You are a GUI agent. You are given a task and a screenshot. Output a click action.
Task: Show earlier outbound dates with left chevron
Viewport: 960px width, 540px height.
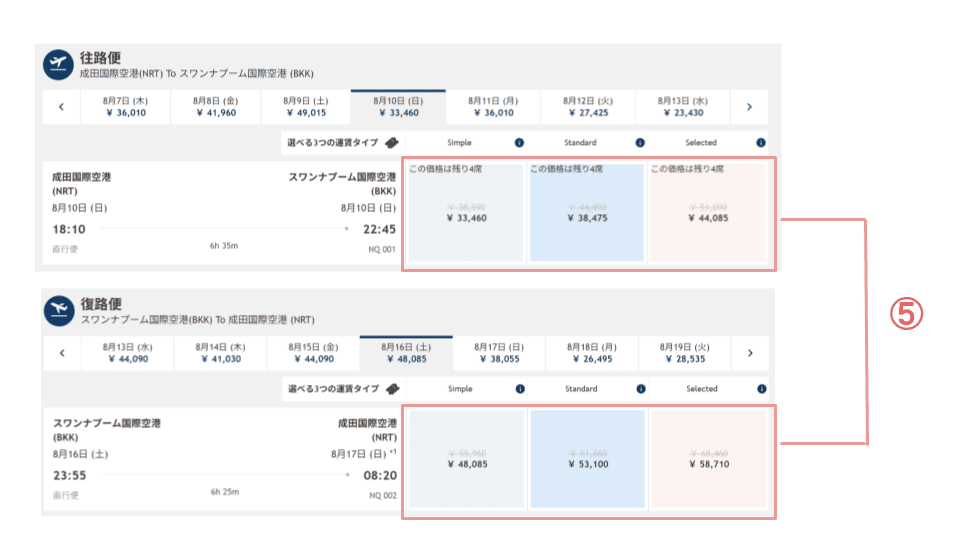tap(61, 107)
